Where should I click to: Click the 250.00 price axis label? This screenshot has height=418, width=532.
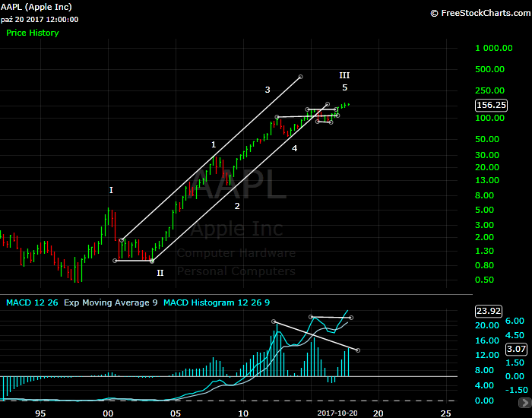[x=489, y=90]
